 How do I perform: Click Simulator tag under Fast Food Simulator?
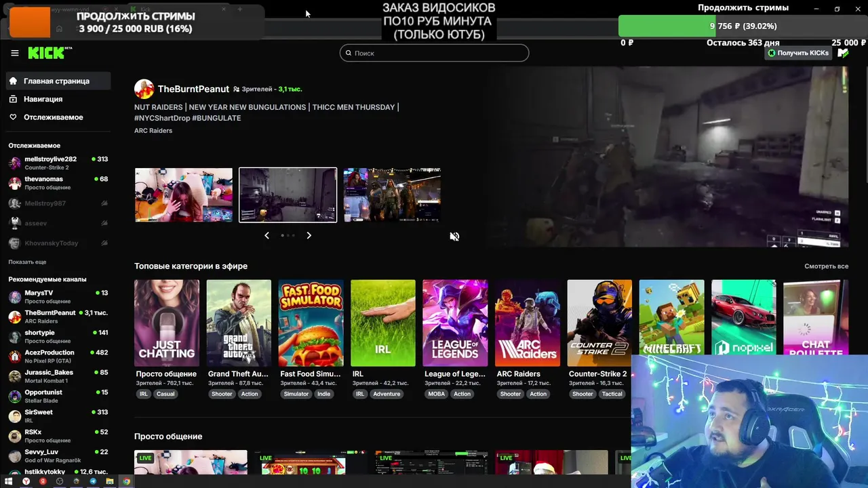(296, 394)
